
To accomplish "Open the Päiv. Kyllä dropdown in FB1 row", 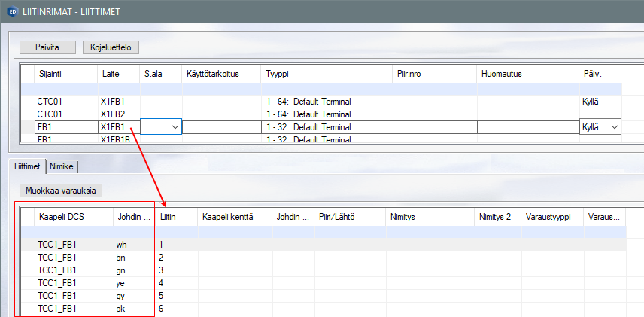I will point(614,128).
